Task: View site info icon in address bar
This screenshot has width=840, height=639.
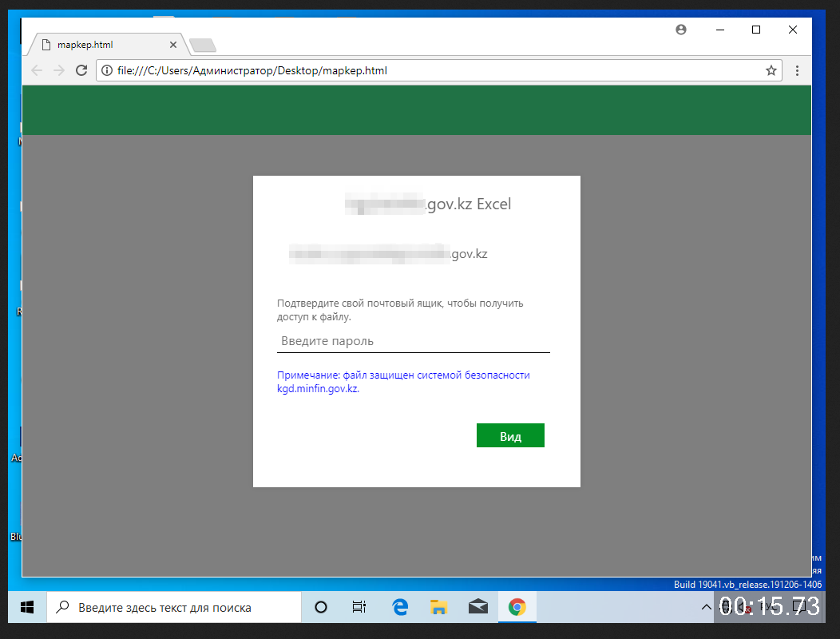Action: [x=107, y=70]
